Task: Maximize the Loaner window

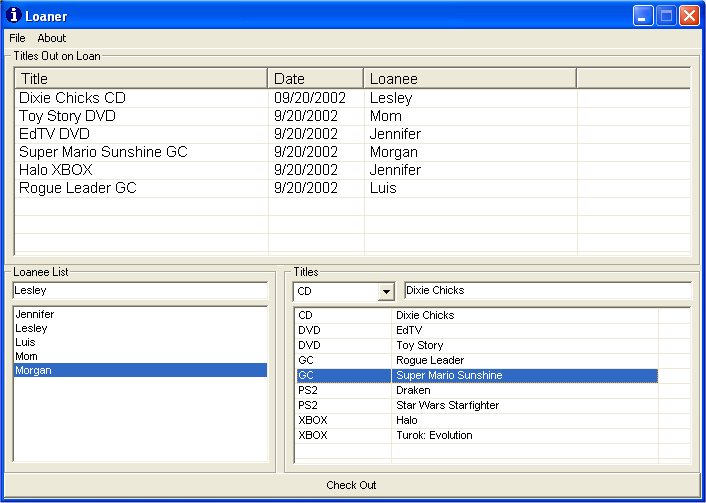Action: pyautogui.click(x=666, y=15)
